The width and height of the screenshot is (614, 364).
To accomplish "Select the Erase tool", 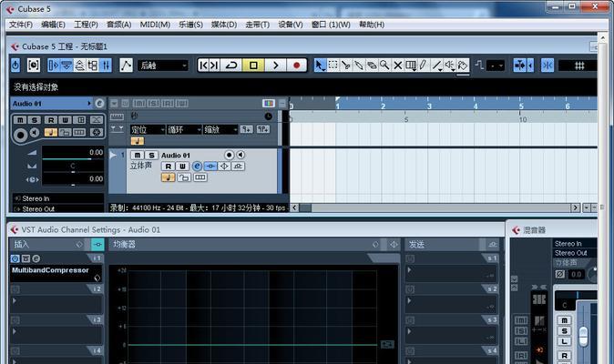I will click(x=372, y=65).
